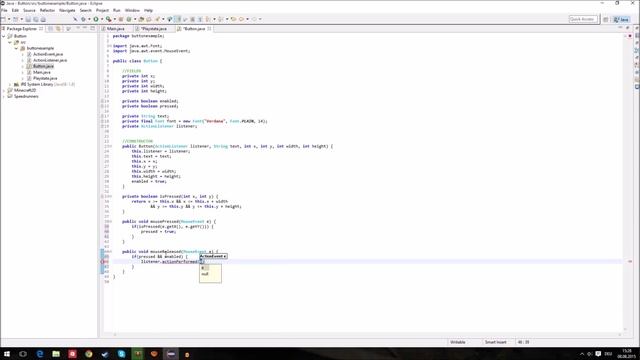Expand the Speedrunners project node
Image resolution: width=640 pixels, height=360 pixels.
[x=4, y=96]
